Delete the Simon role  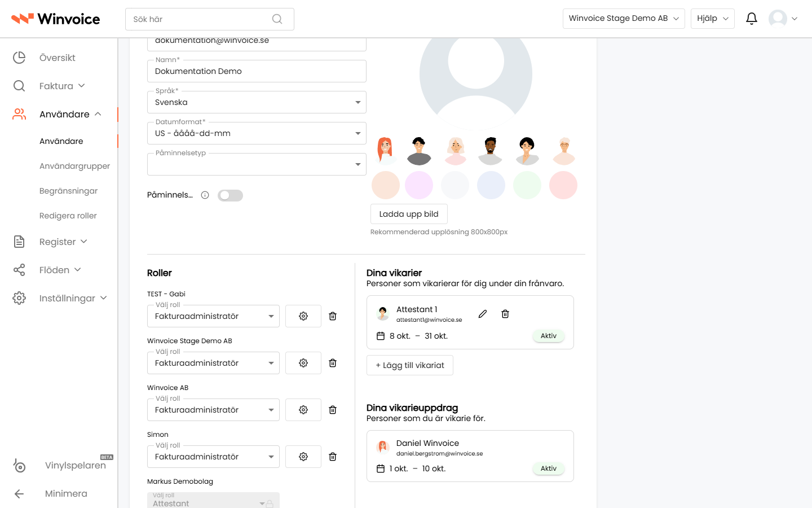click(x=333, y=457)
